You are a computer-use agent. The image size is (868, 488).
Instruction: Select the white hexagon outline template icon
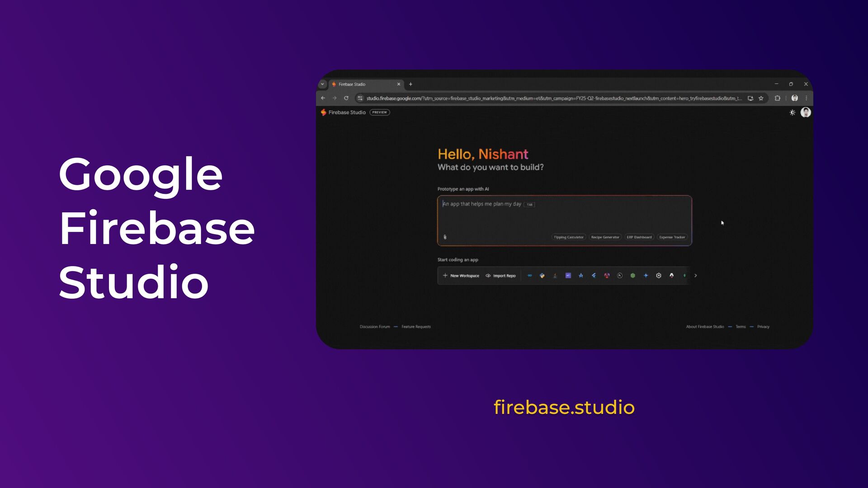659,275
